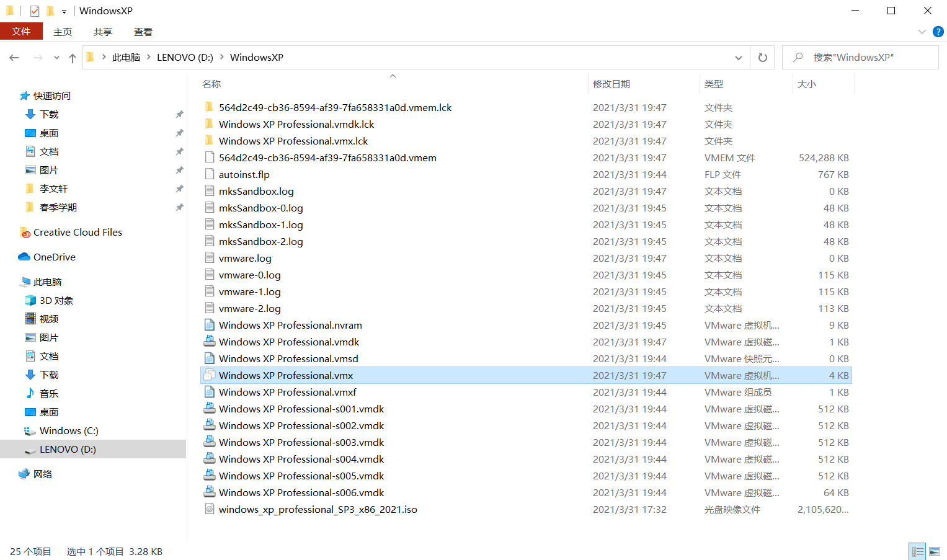
Task: Select the vmem.lck folder icon
Action: click(210, 107)
